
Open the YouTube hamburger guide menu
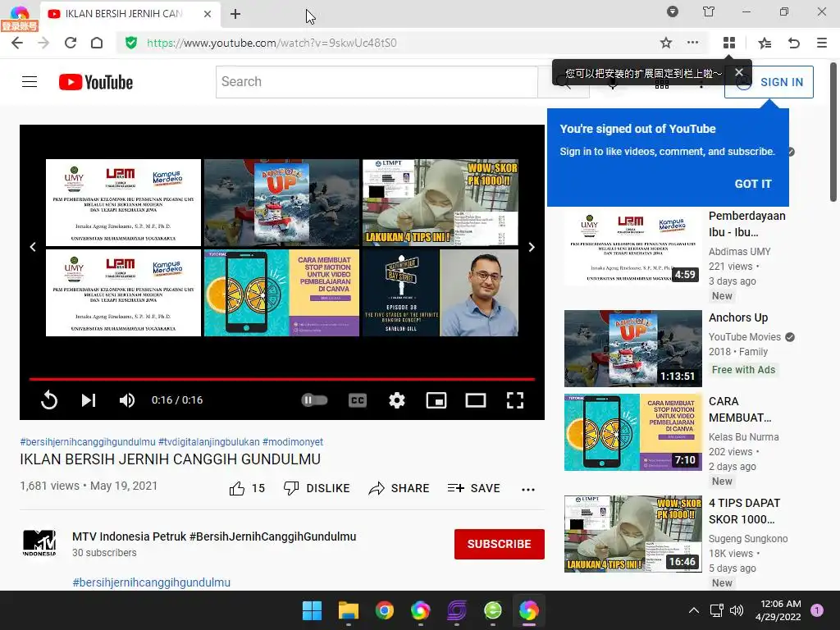pos(30,82)
